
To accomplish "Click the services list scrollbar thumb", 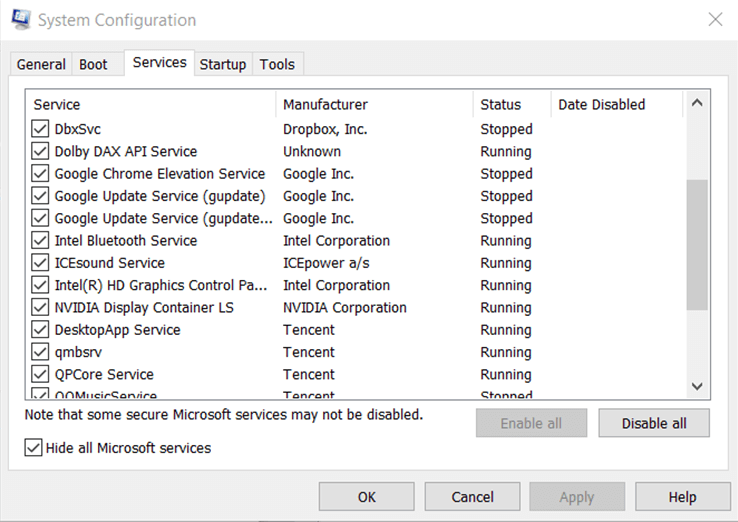I will click(x=697, y=245).
